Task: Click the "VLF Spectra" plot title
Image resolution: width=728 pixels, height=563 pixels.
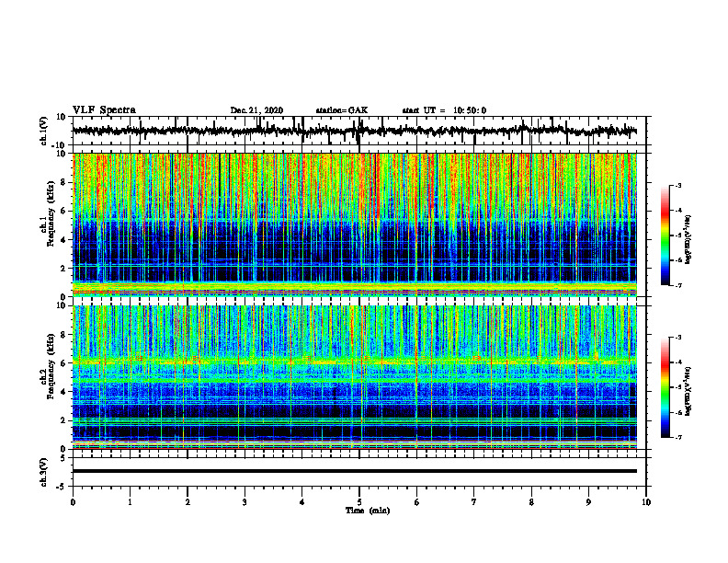Action: (x=104, y=110)
